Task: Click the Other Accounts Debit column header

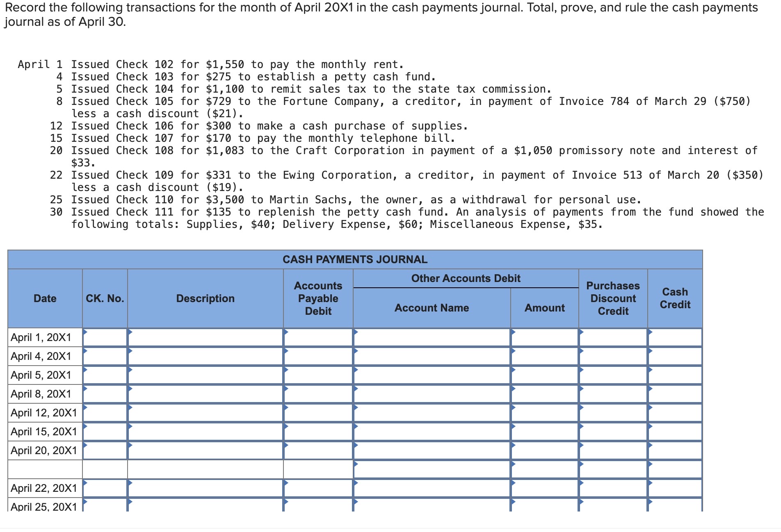Action: point(466,278)
